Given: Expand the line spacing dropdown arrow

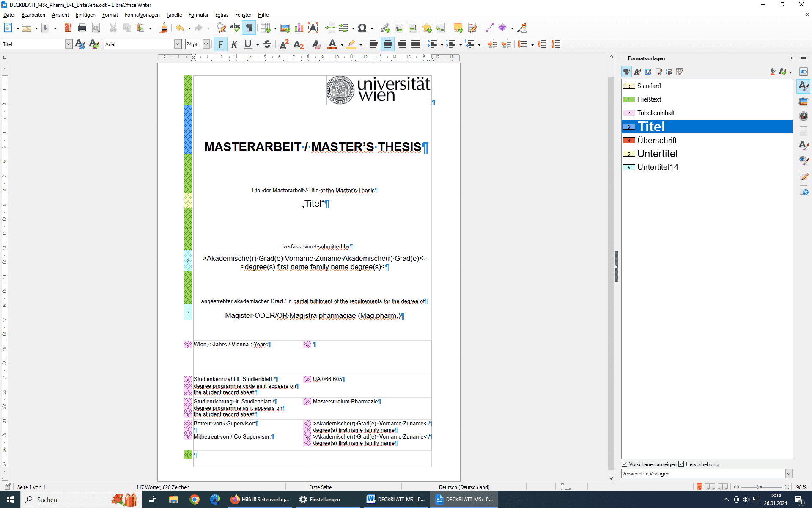Looking at the screenshot, I should tap(532, 44).
